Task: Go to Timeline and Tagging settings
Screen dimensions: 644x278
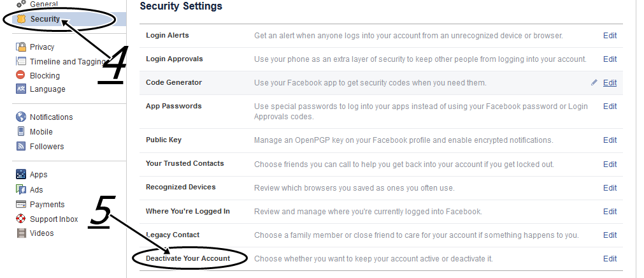Action: 68,62
